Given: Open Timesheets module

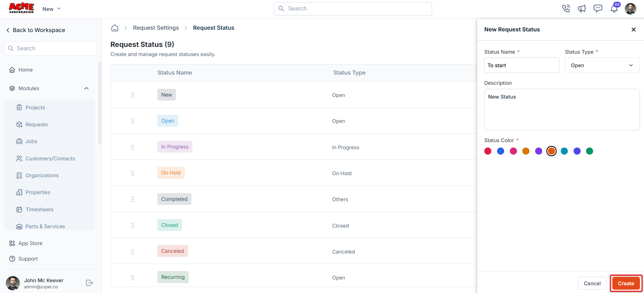Looking at the screenshot, I should (35, 210).
